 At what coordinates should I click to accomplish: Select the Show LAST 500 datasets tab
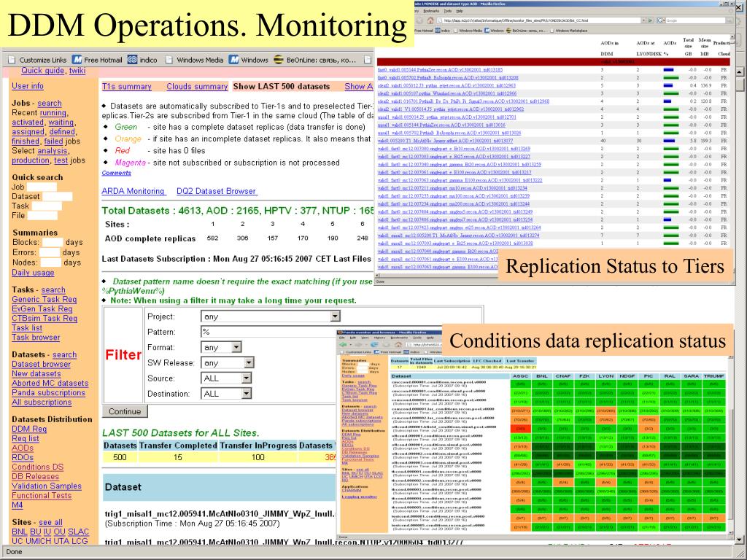pyautogui.click(x=282, y=86)
